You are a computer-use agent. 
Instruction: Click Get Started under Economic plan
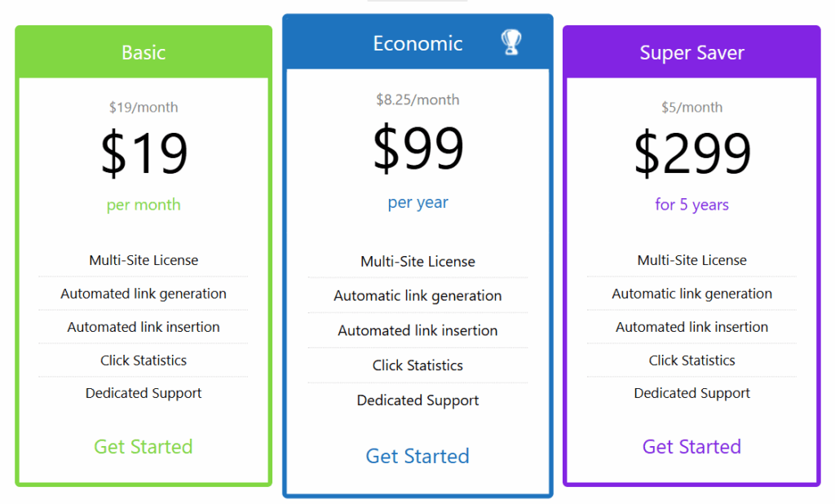tap(417, 457)
